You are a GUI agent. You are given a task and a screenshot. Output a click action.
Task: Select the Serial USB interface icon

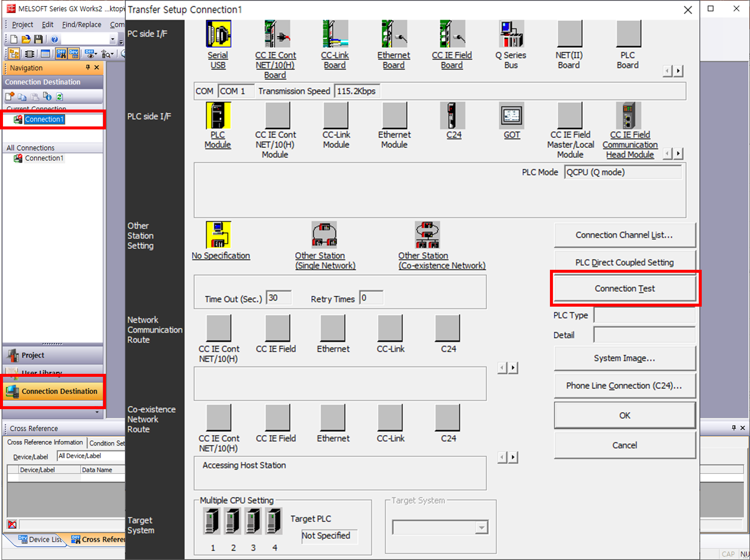218,34
